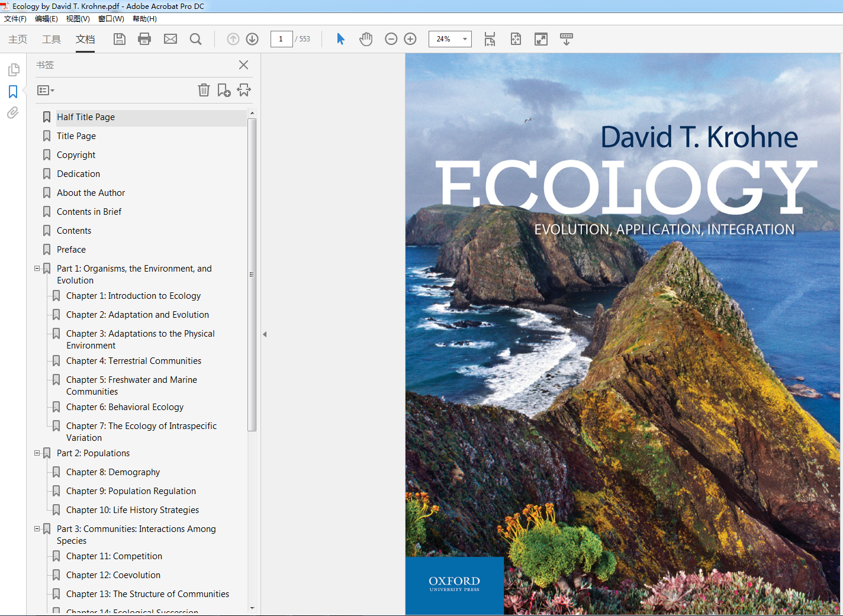Go to Chapter 12: Coevolution
Screen dimensions: 843x616
pos(114,575)
